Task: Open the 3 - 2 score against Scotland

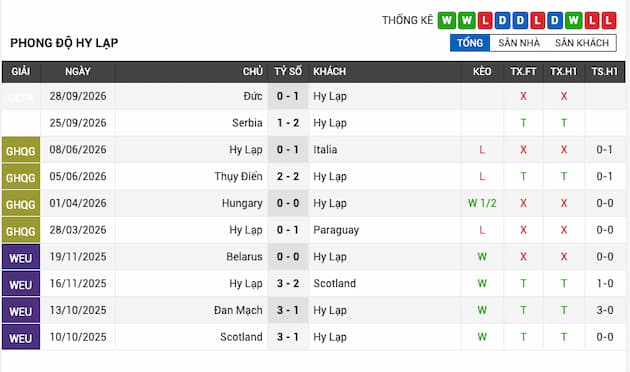Action: [288, 283]
